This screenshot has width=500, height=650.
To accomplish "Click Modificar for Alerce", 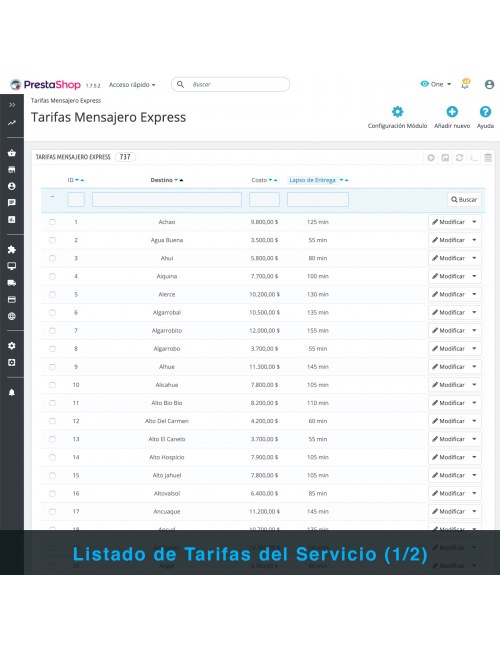I will coord(449,294).
